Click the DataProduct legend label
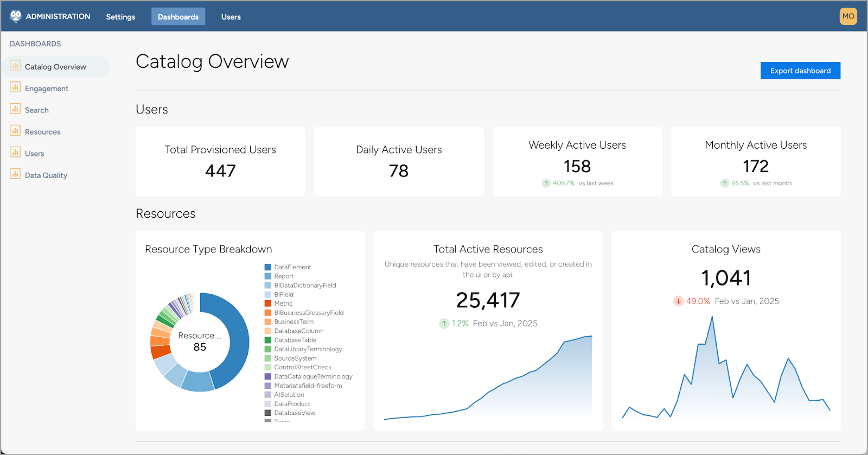Viewport: 868px width, 455px height. (292, 404)
